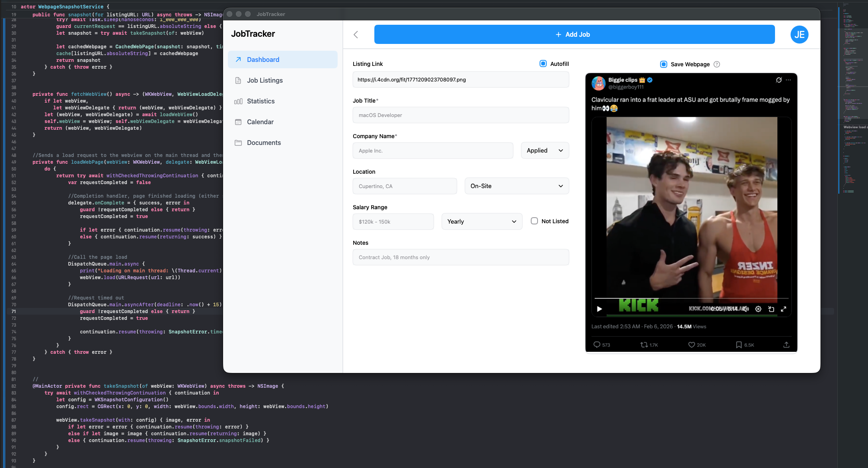Click the share icon on the tweet

(x=786, y=345)
